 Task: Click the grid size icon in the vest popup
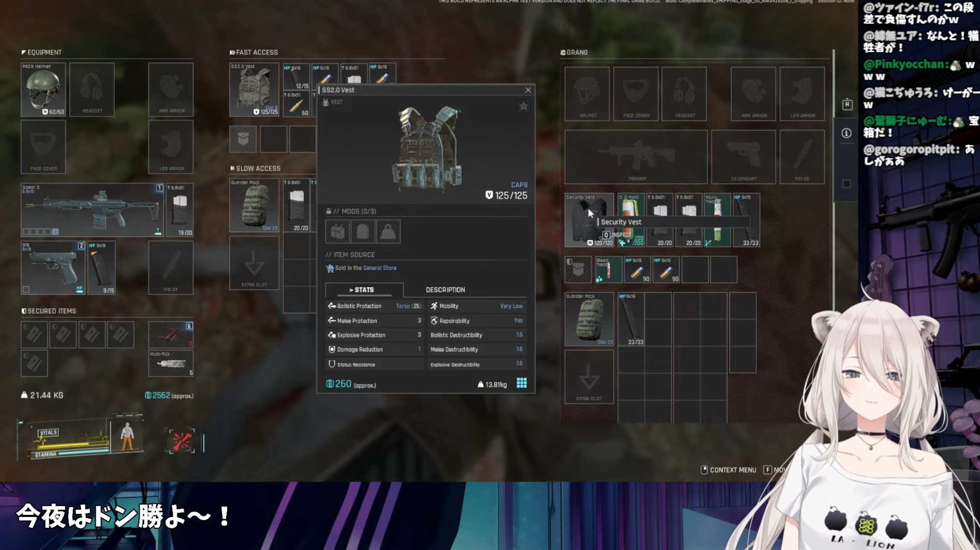point(522,383)
